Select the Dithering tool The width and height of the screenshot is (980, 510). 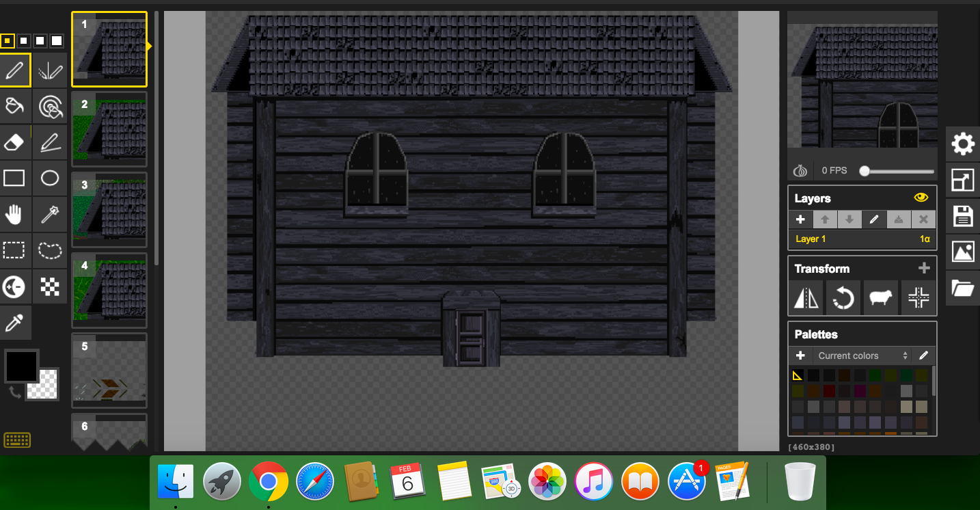click(x=51, y=286)
